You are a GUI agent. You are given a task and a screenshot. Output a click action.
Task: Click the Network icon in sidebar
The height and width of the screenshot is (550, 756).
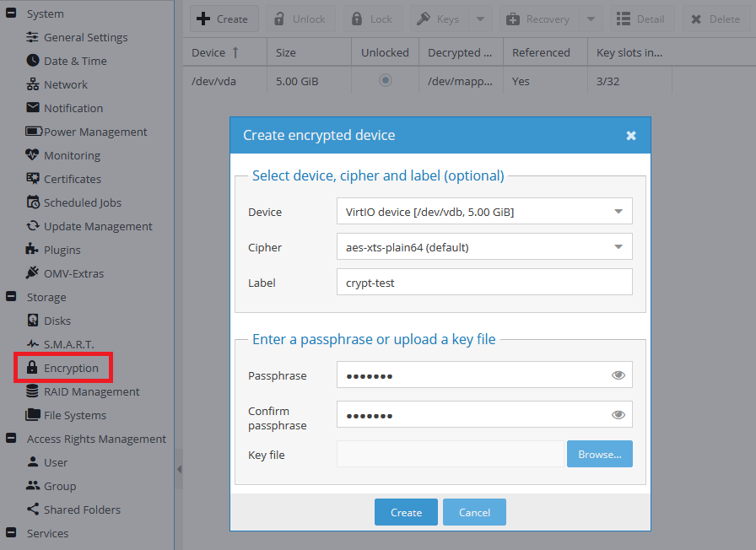pyautogui.click(x=33, y=84)
